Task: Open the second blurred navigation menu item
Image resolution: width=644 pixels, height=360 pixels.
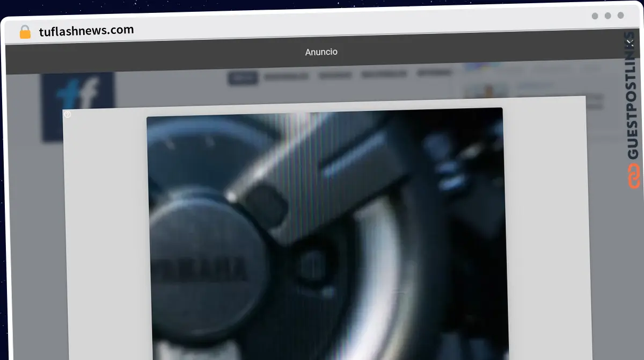Action: [x=287, y=76]
